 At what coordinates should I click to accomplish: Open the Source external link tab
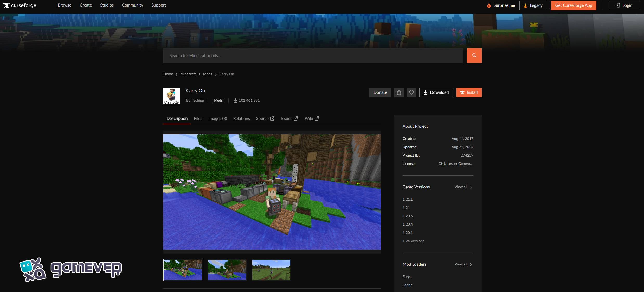tap(265, 119)
